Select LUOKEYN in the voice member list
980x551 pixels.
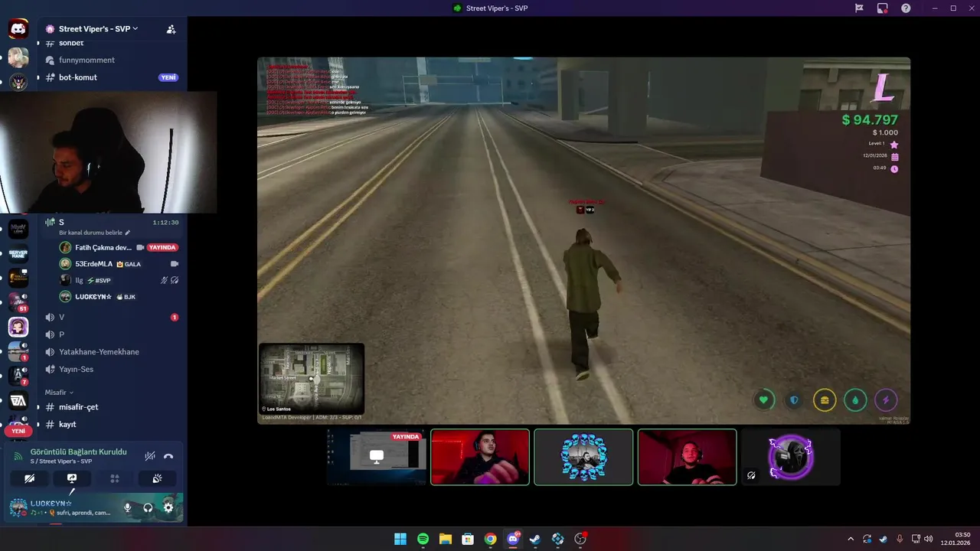point(119,296)
